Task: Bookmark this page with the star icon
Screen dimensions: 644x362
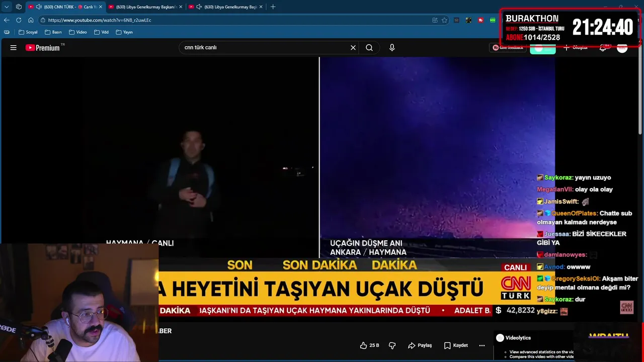Action: pos(444,20)
